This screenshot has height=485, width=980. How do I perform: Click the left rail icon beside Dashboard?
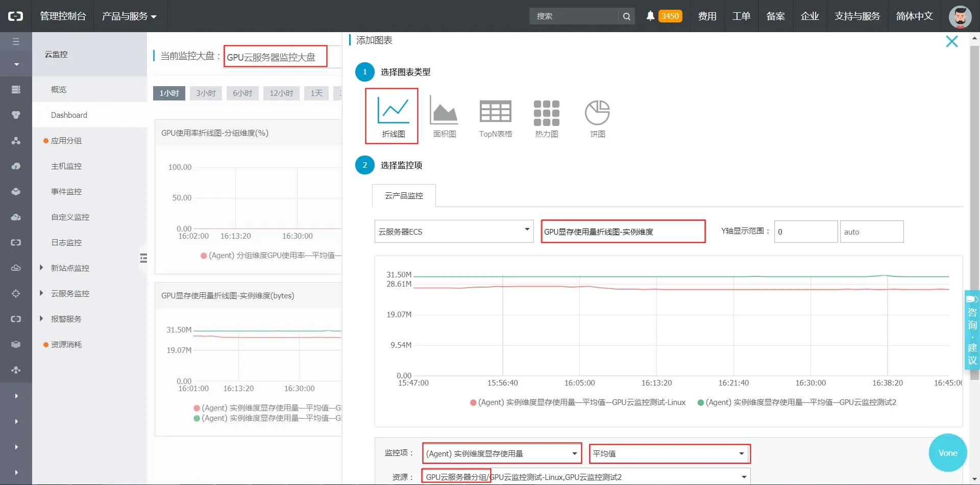[16, 115]
